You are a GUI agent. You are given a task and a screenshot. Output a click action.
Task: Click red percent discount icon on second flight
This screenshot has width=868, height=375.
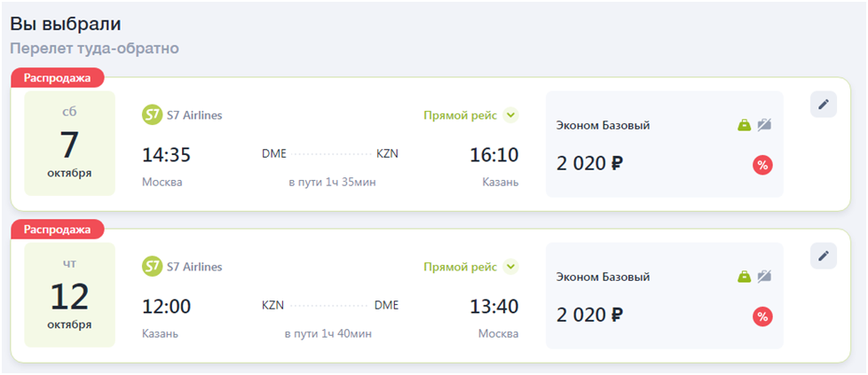pyautogui.click(x=761, y=316)
